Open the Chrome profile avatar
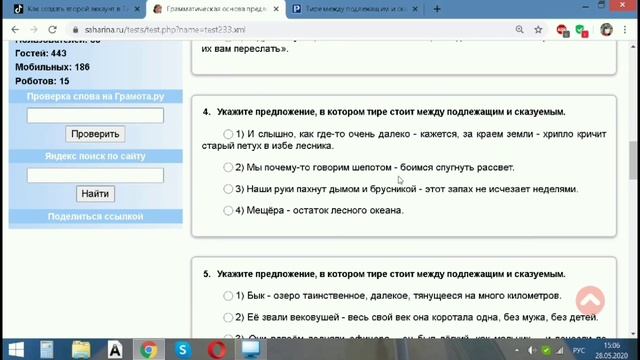This screenshot has height=360, width=640. (x=606, y=30)
